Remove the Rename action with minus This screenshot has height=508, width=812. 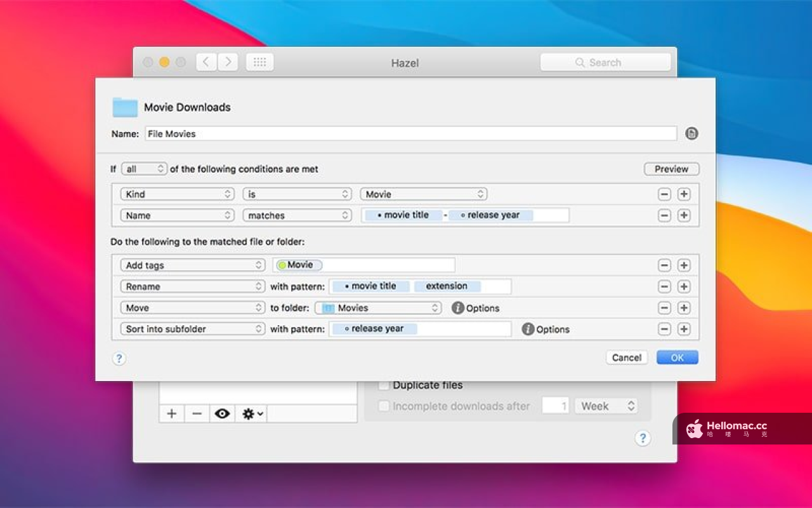(664, 286)
